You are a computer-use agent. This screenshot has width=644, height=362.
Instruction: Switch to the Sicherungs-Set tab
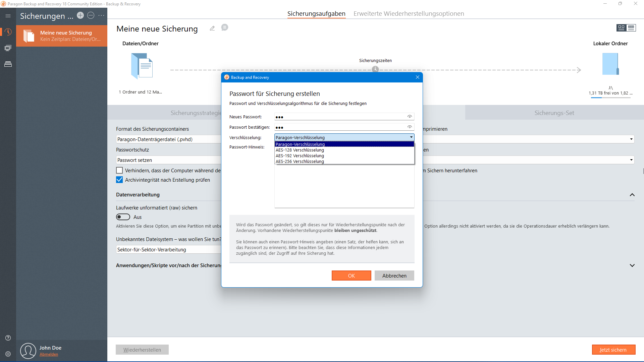click(x=554, y=113)
